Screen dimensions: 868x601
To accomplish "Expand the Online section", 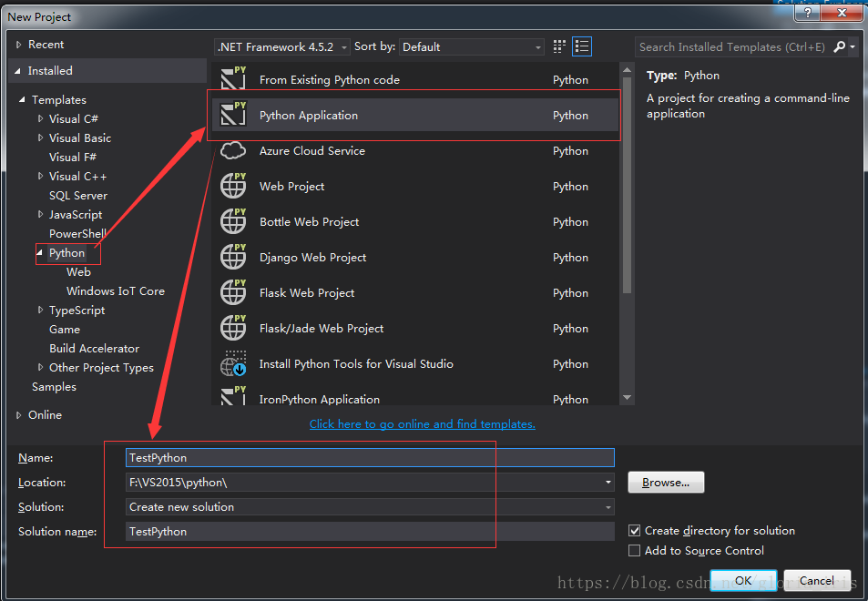I will [x=18, y=414].
